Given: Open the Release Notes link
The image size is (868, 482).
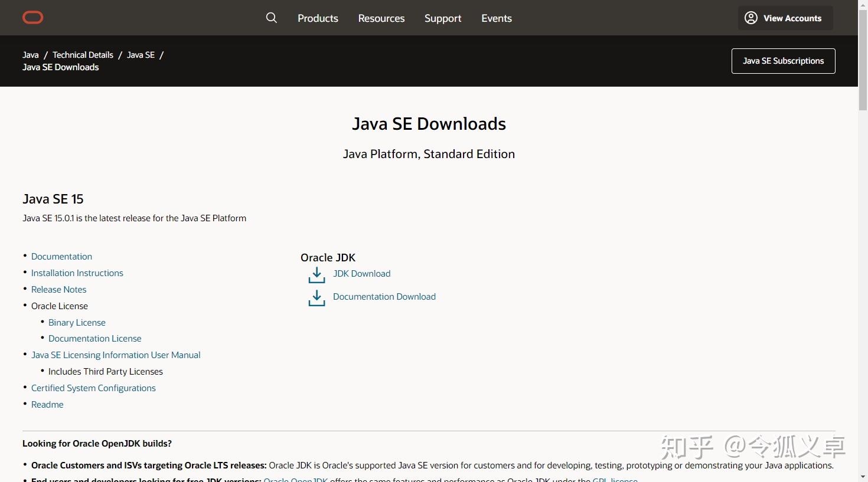Looking at the screenshot, I should click(x=59, y=290).
